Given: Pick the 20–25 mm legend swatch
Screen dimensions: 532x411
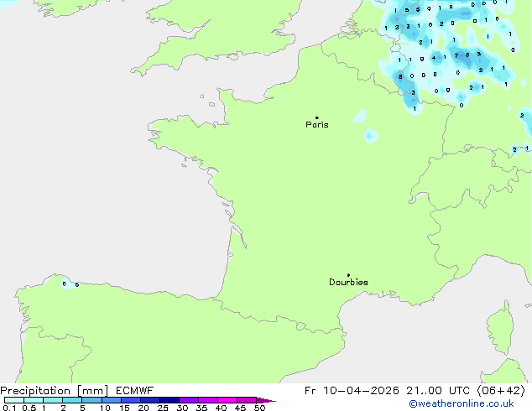Looking at the screenshot, I should tap(150, 400).
